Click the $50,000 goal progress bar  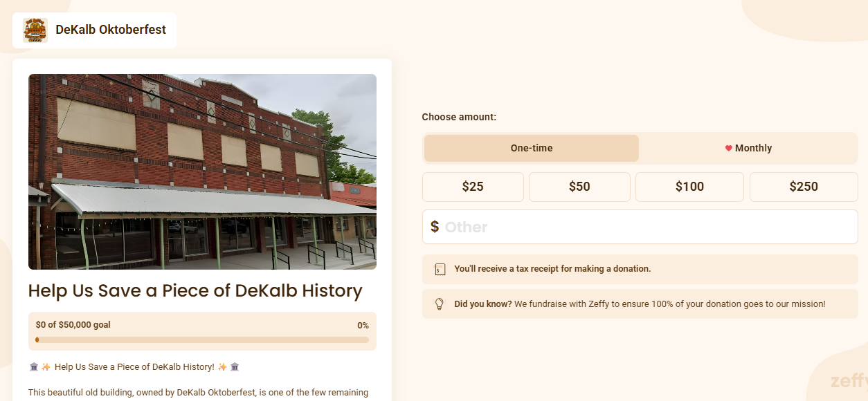[202, 339]
